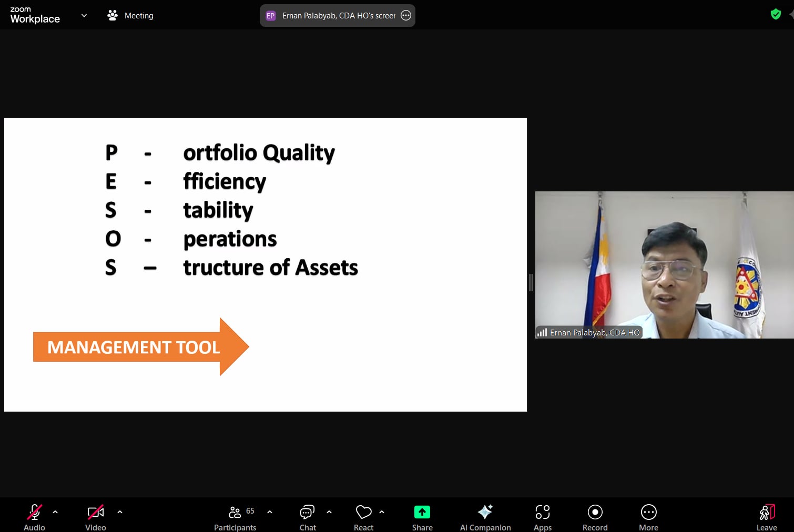Open Video options caret

(x=120, y=511)
